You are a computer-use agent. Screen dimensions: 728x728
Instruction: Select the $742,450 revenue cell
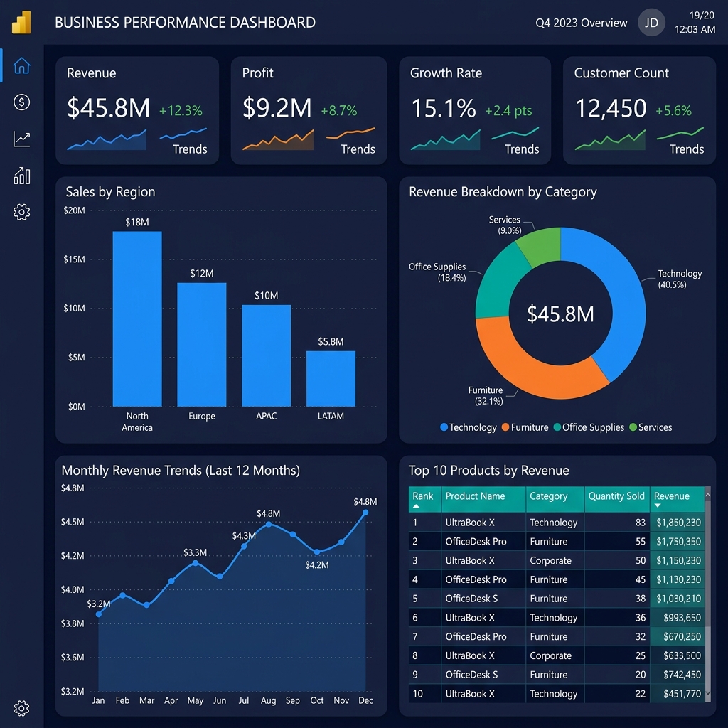678,675
